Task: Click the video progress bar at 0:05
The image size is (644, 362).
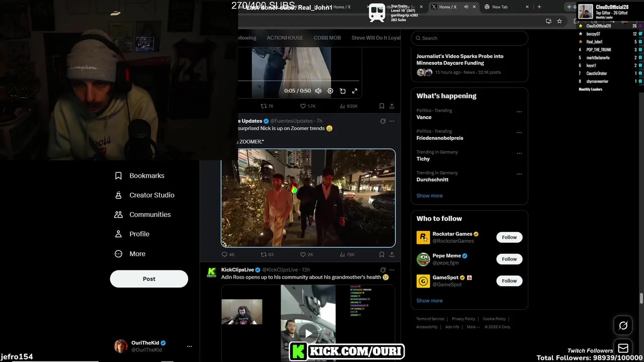Action: (x=298, y=80)
